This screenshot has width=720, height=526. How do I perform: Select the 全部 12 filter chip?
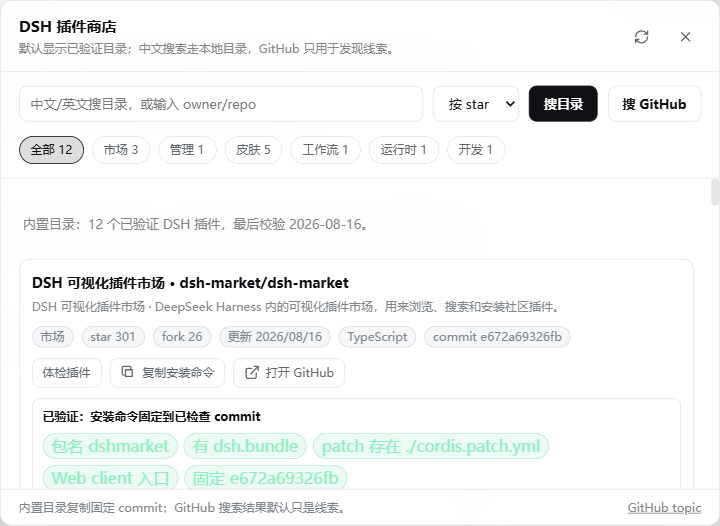(51, 150)
